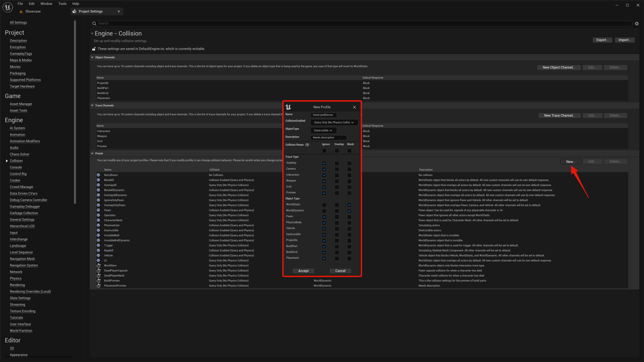
Task: Click the icon beside PlacementPreview preset
Action: coord(98,286)
